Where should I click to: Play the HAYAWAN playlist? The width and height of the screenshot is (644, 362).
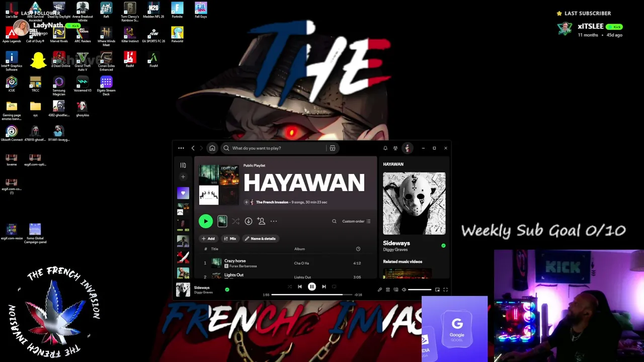[x=205, y=221]
